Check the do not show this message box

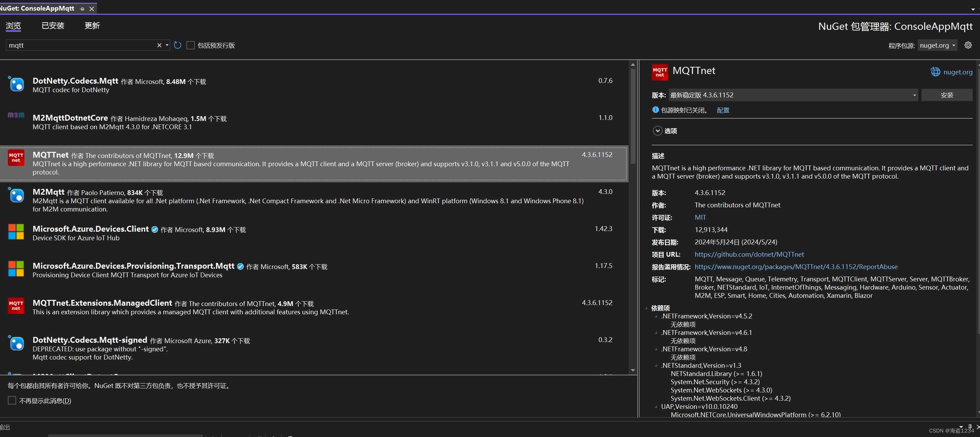[x=12, y=400]
